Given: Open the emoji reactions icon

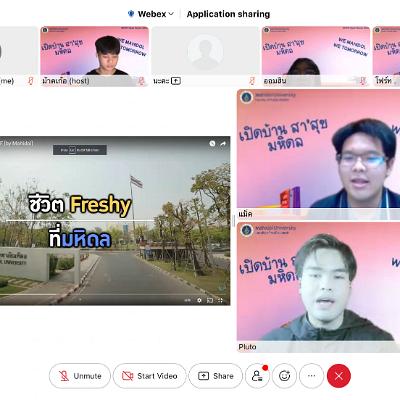Looking at the screenshot, I should point(284,376).
